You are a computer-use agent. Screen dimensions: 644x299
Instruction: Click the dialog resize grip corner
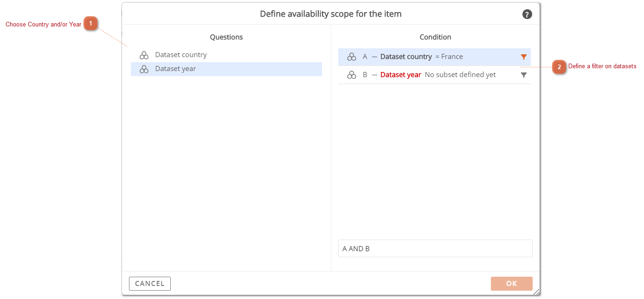536,292
